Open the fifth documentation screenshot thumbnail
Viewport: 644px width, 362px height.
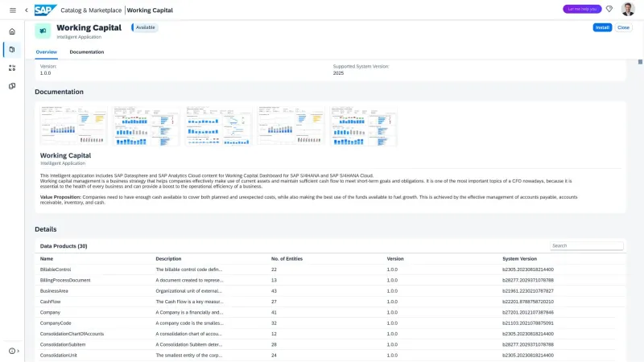(x=364, y=125)
